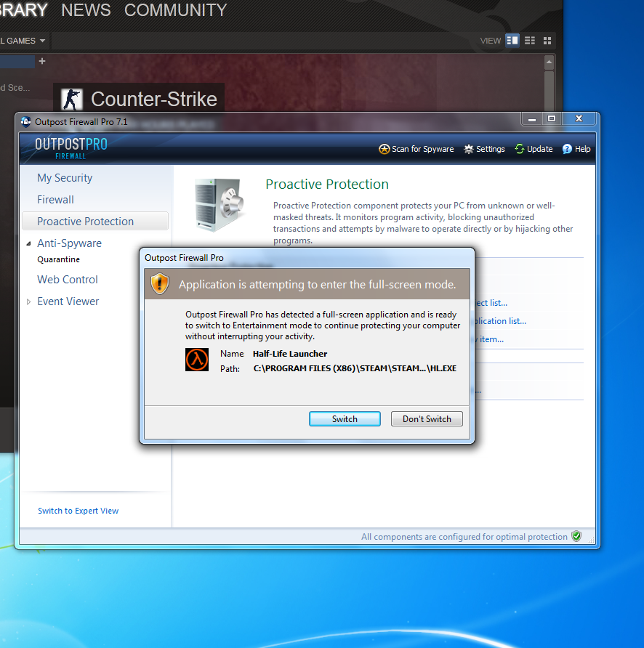Click the blue Help question mark icon
644x648 pixels.
point(567,149)
